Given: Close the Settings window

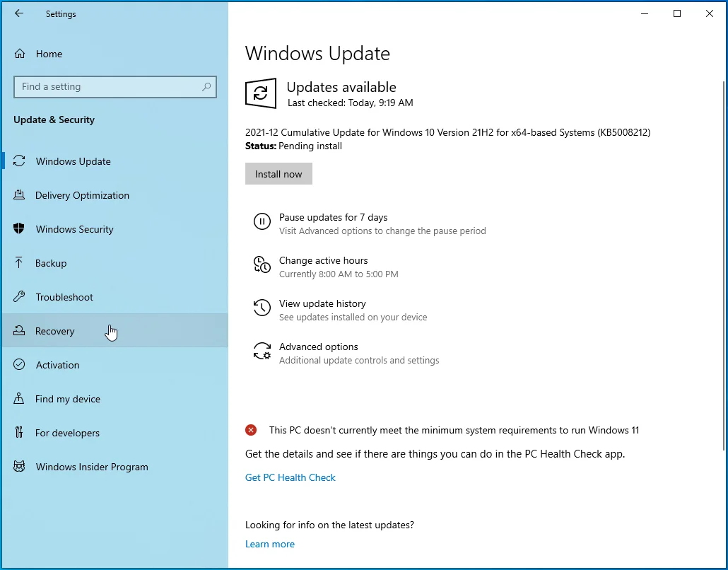Looking at the screenshot, I should point(710,13).
